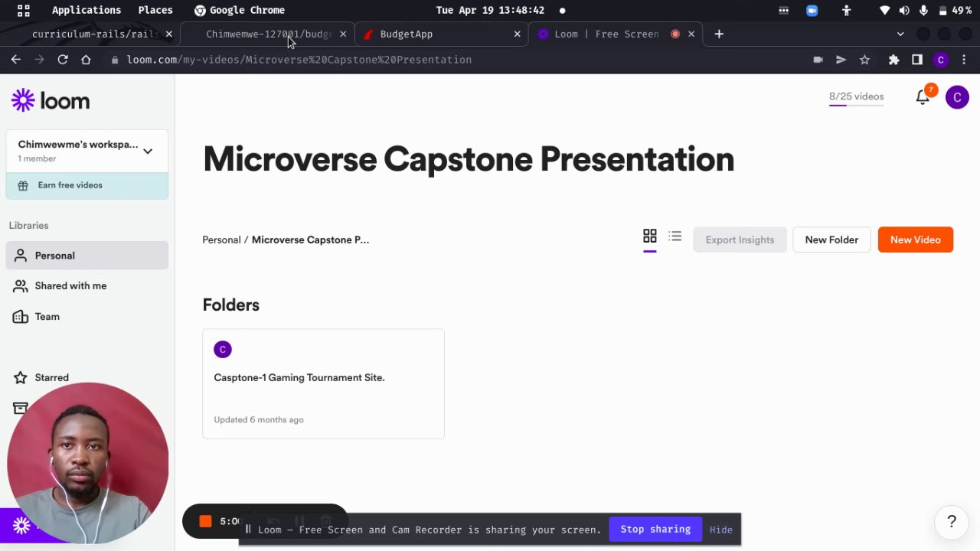Open the help question mark button
Screen dimensions: 980x551
tap(952, 522)
